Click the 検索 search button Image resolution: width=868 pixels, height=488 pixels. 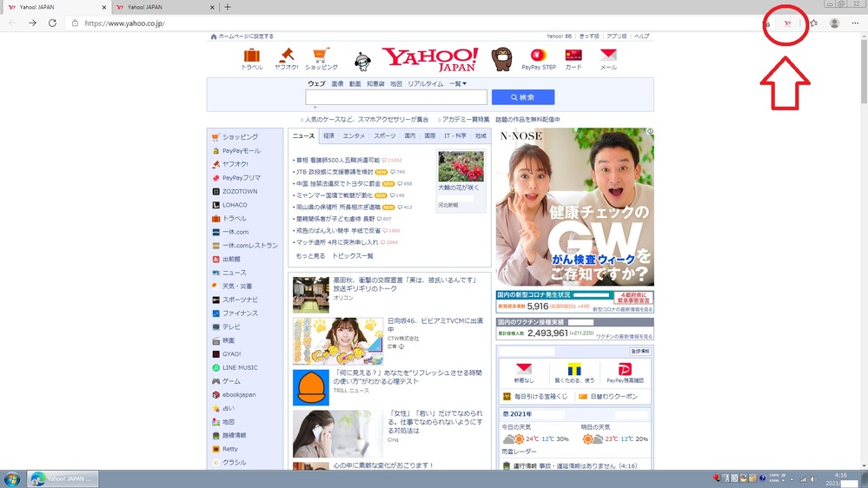tap(523, 97)
